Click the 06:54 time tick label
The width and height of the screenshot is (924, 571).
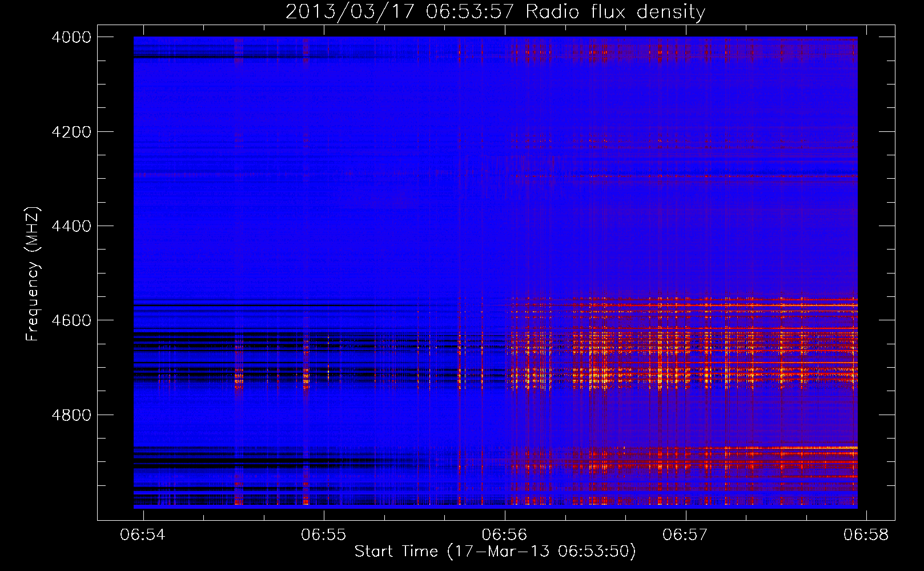143,535
